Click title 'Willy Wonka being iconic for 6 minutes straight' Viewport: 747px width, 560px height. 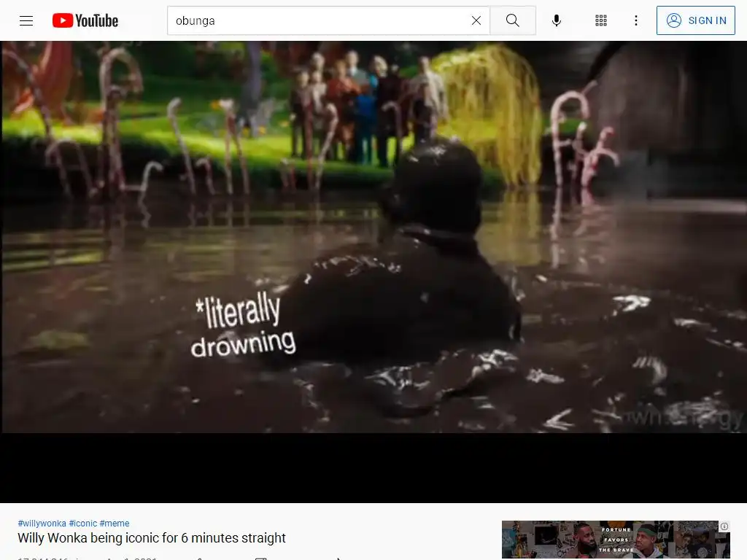point(152,538)
